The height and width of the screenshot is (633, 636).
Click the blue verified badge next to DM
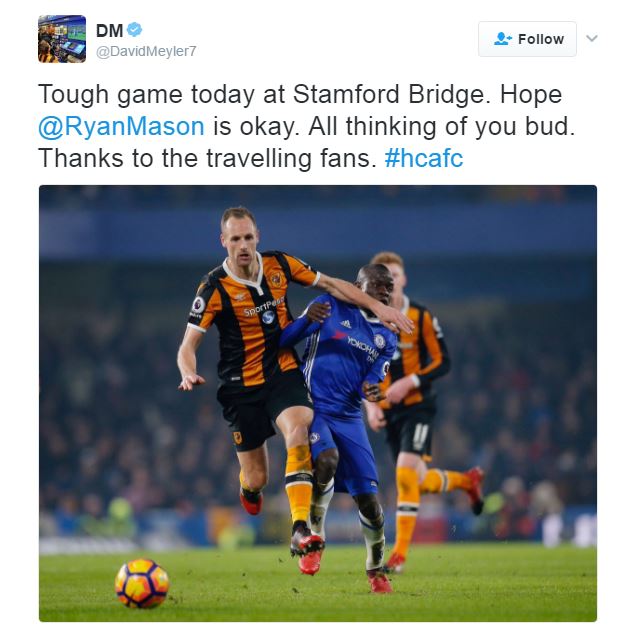(134, 30)
